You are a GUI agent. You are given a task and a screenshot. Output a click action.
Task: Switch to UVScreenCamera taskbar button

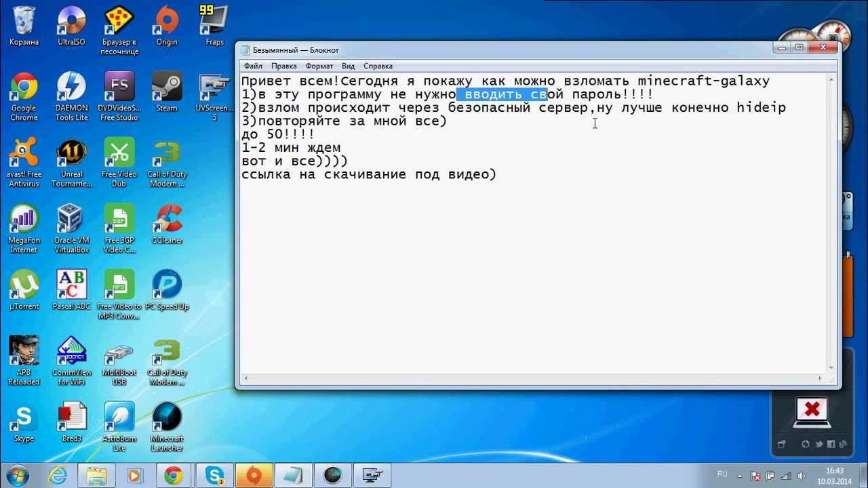pos(372,476)
